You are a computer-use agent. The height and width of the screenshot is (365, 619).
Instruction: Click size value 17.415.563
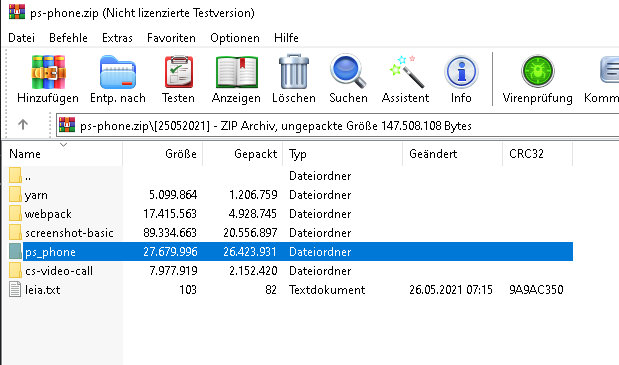tap(170, 214)
